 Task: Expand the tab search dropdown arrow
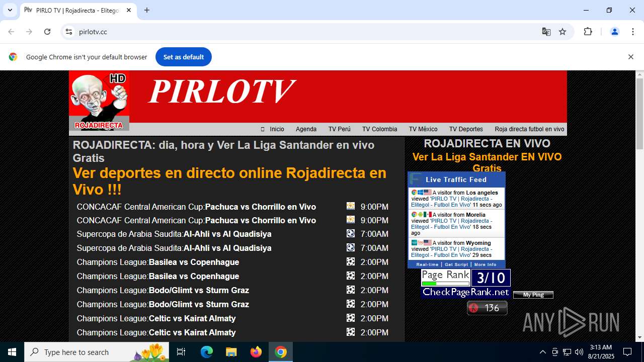[10, 10]
